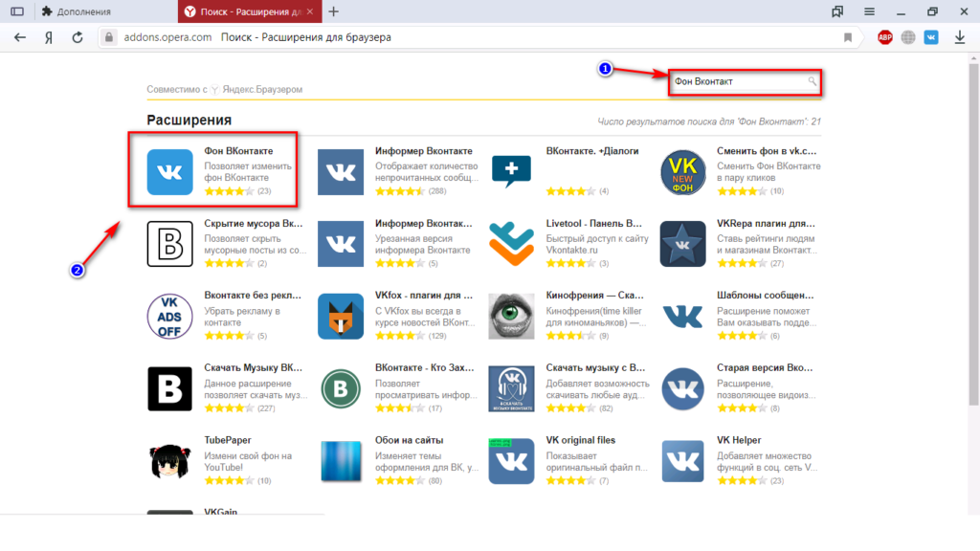Click the 'Убрать рекламу в контакте' description
Screen dimensions: 980x551
(x=242, y=317)
